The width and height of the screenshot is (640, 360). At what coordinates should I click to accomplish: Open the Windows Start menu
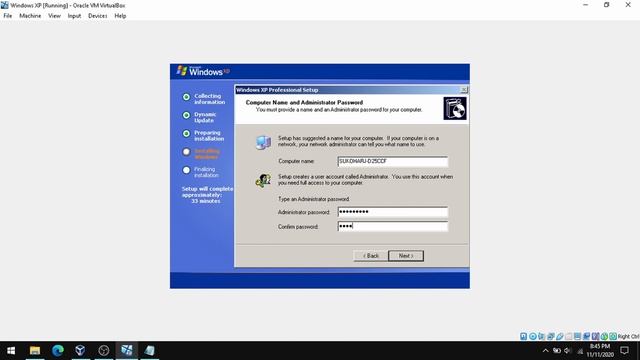pyautogui.click(x=11, y=350)
